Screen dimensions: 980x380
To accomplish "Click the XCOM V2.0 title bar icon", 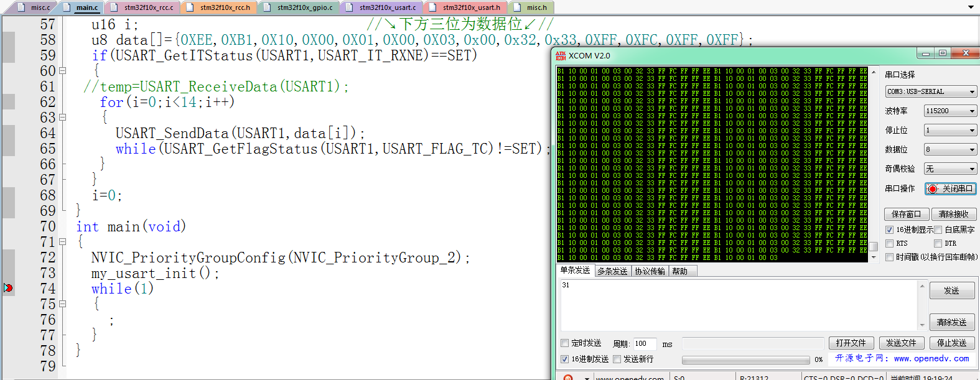I will pyautogui.click(x=561, y=55).
